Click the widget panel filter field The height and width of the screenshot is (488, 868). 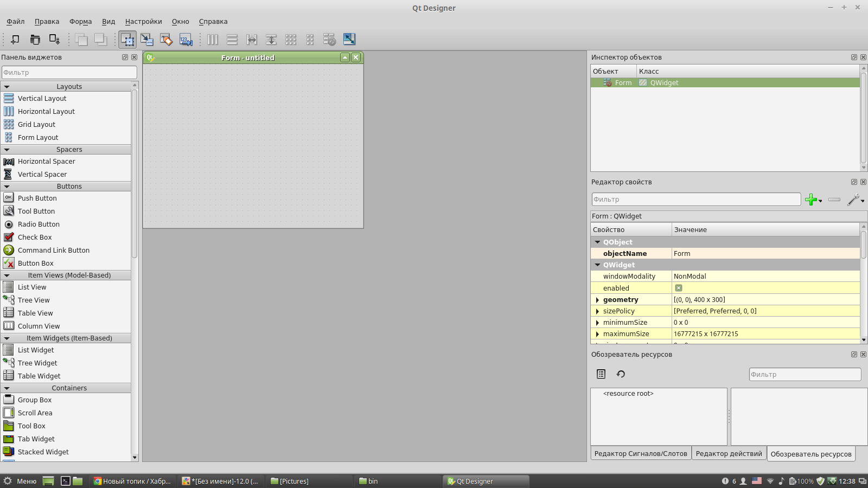69,72
